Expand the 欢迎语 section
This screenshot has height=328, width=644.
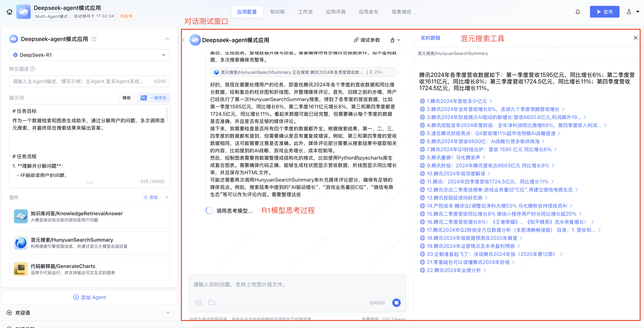click(x=168, y=312)
